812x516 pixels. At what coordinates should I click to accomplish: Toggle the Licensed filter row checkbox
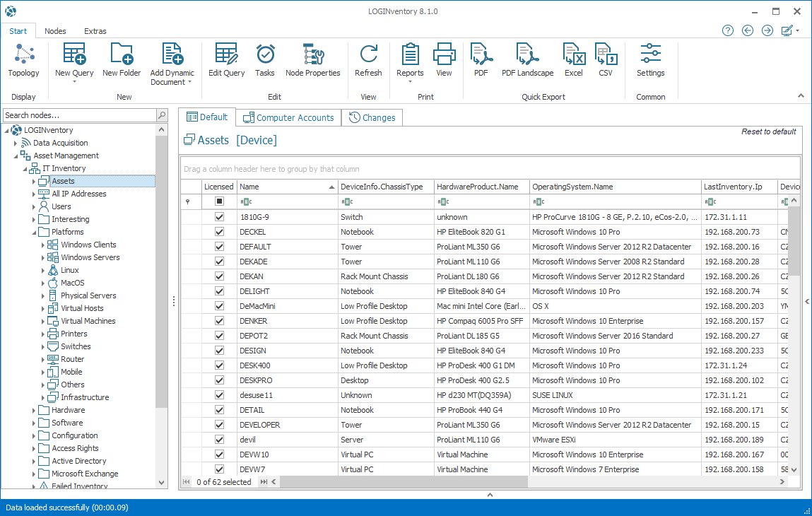coord(220,201)
